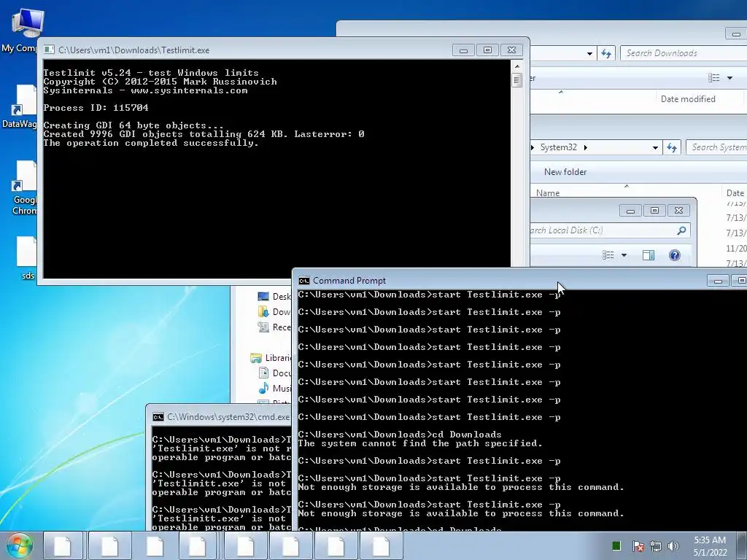747x560 pixels.
Task: Open the network tray icon
Action: point(656,546)
